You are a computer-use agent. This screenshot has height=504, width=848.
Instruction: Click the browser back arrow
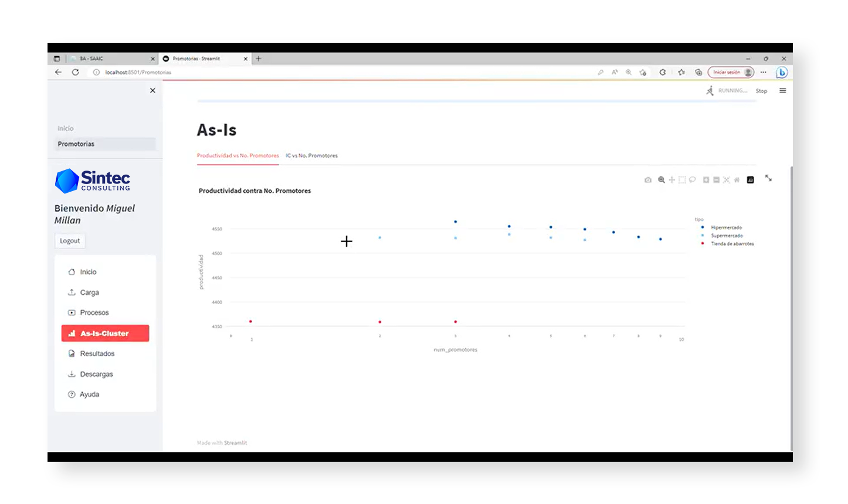[x=58, y=72]
